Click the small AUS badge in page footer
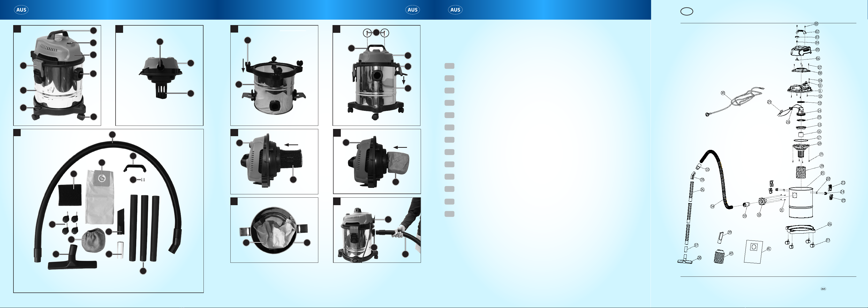Image resolution: width=868 pixels, height=308 pixels. [x=823, y=289]
